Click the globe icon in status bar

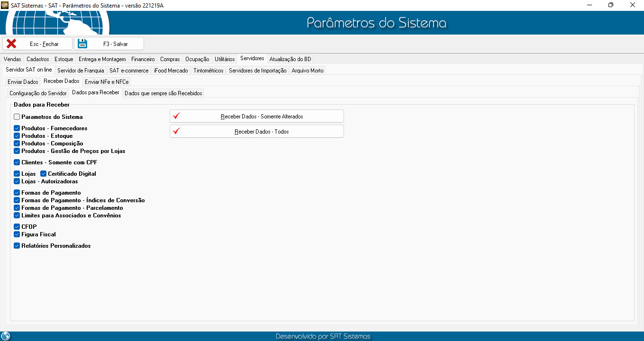pos(6,336)
